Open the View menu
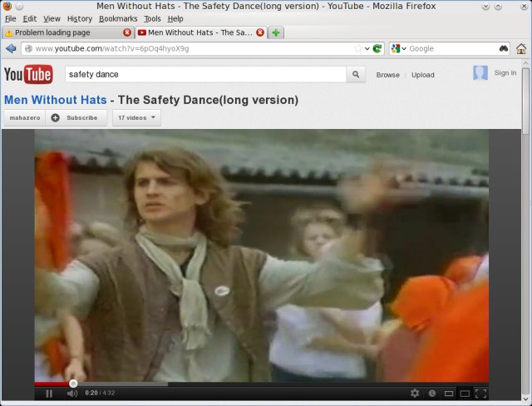Screen dimensions: 532x406 tap(52, 18)
